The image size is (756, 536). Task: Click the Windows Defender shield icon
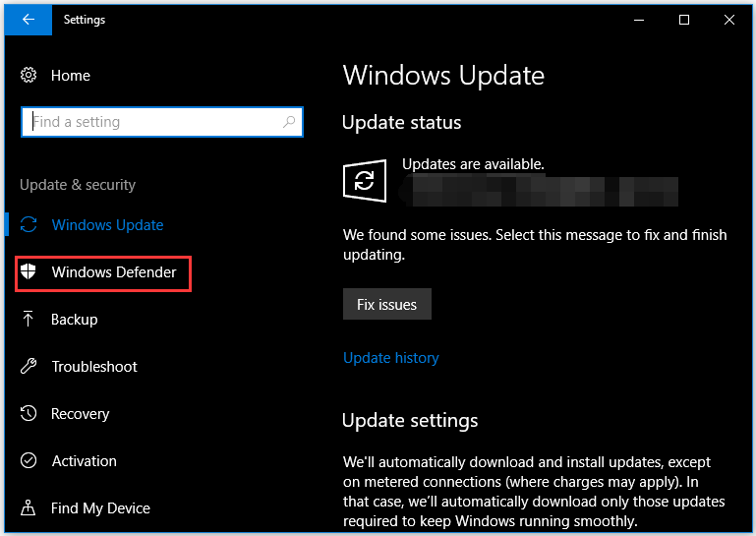tap(28, 271)
